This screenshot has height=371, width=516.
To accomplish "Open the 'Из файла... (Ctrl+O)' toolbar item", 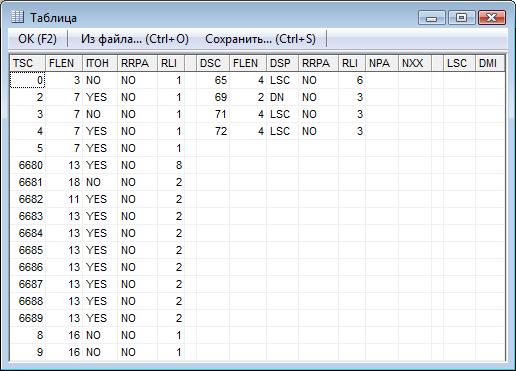I will point(135,39).
